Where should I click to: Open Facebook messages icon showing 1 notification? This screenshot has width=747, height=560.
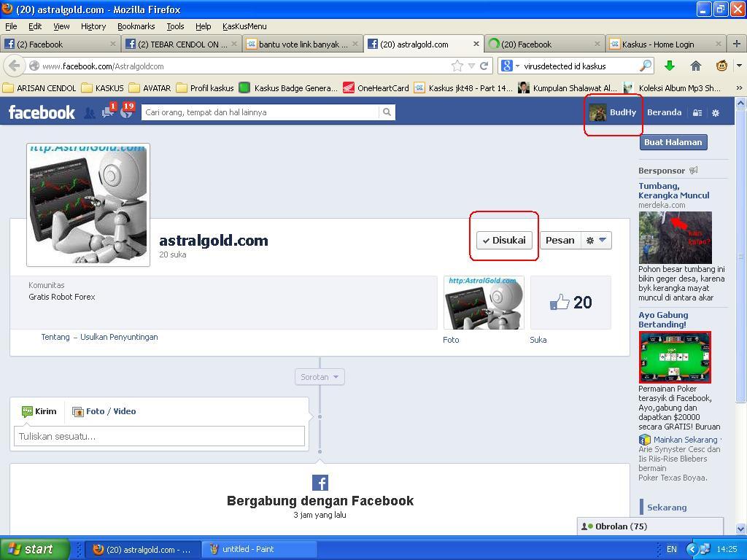coord(107,114)
